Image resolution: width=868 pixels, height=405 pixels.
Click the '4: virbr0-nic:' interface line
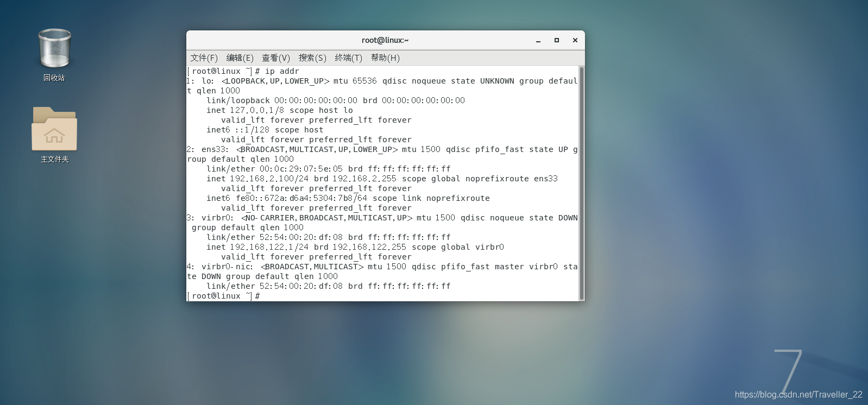pyautogui.click(x=382, y=267)
